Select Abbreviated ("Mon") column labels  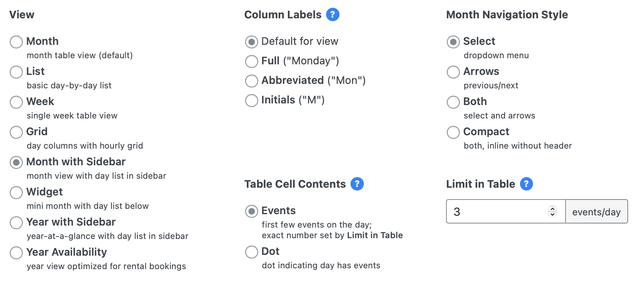point(252,81)
